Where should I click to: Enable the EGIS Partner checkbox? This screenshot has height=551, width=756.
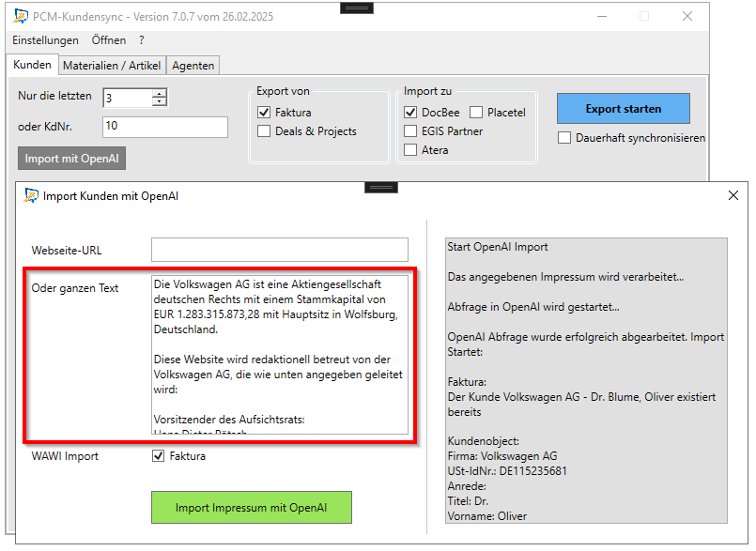[x=410, y=131]
